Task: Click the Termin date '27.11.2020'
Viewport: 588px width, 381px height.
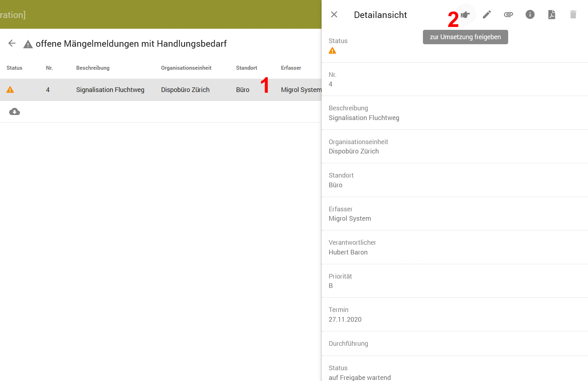Action: [345, 320]
